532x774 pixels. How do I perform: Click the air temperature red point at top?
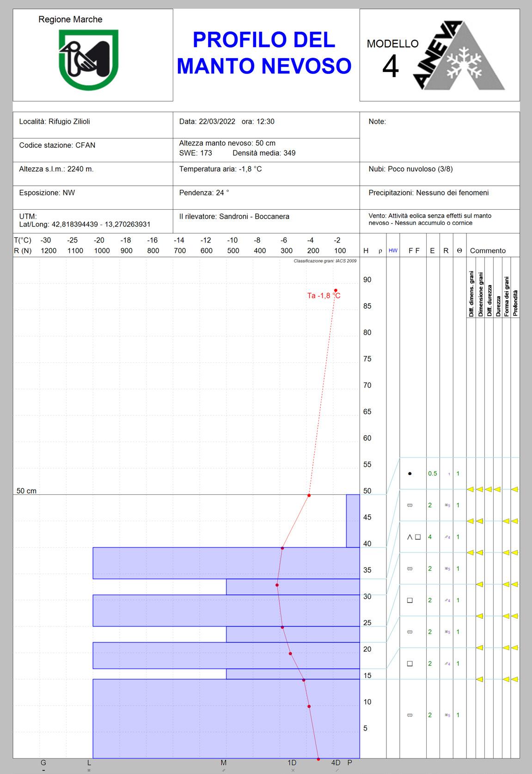pos(336,290)
